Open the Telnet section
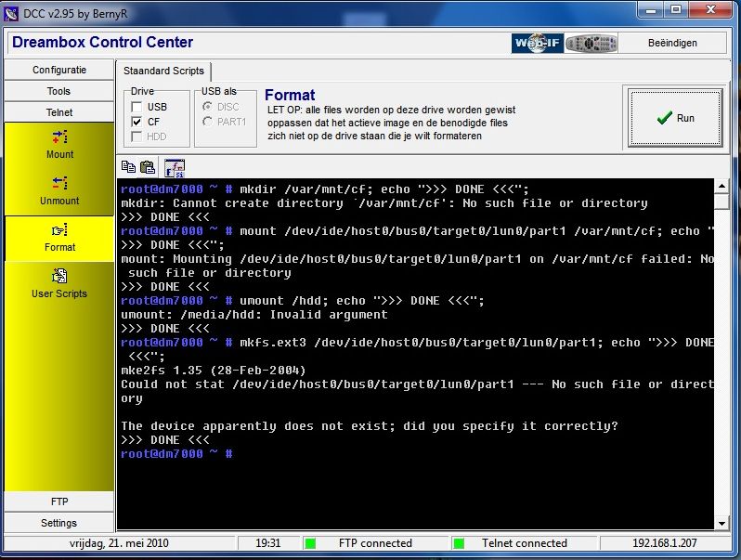Image resolution: width=741 pixels, height=560 pixels. coord(59,112)
